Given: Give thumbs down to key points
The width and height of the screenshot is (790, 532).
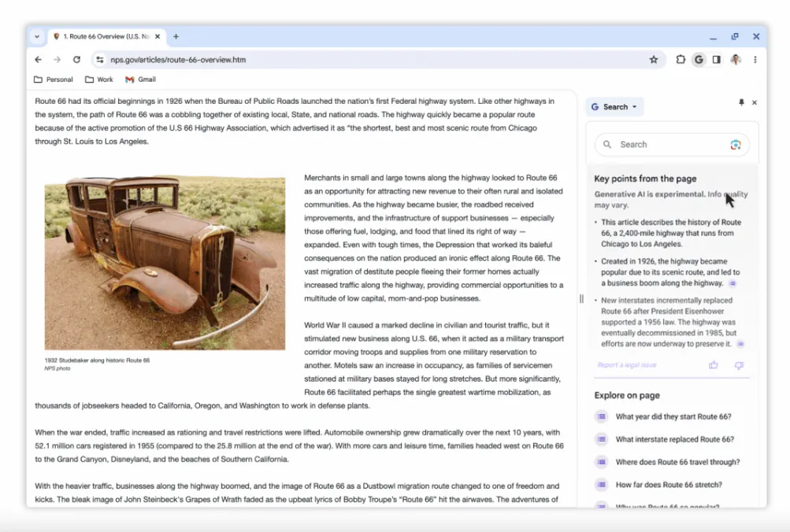Looking at the screenshot, I should click(x=739, y=365).
